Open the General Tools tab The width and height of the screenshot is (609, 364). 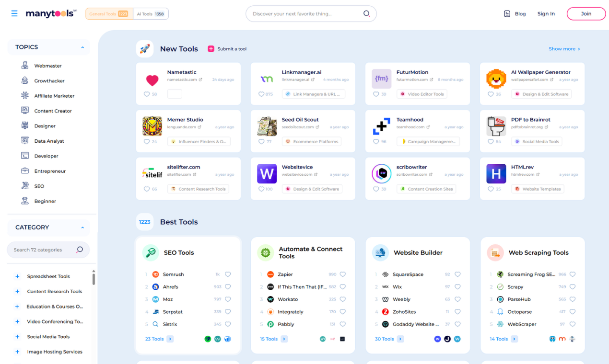[x=108, y=13]
